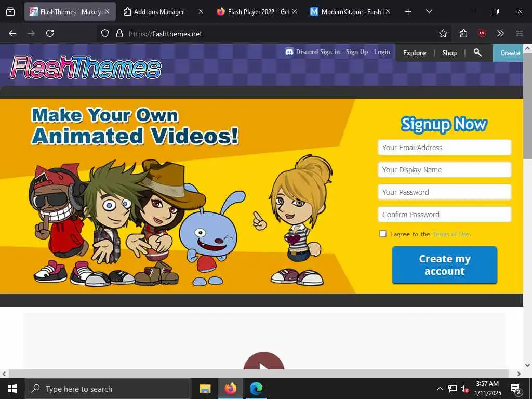List all tabs dropdown arrow
The width and height of the screenshot is (532, 399).
pos(429,11)
